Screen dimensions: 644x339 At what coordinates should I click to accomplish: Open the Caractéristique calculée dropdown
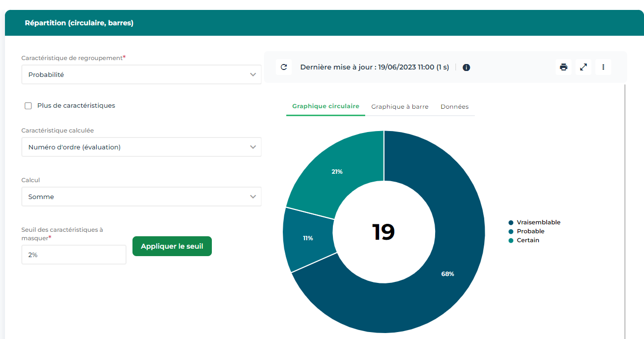tap(141, 147)
